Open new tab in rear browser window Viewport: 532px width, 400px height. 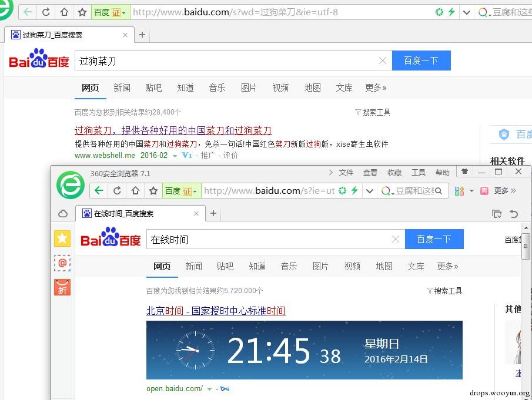[142, 35]
